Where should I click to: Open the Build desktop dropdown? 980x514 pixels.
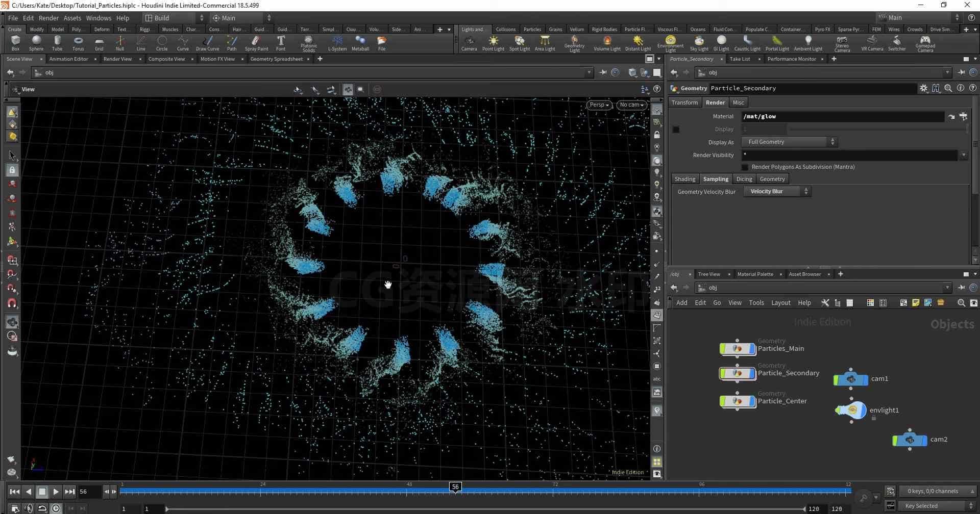174,18
